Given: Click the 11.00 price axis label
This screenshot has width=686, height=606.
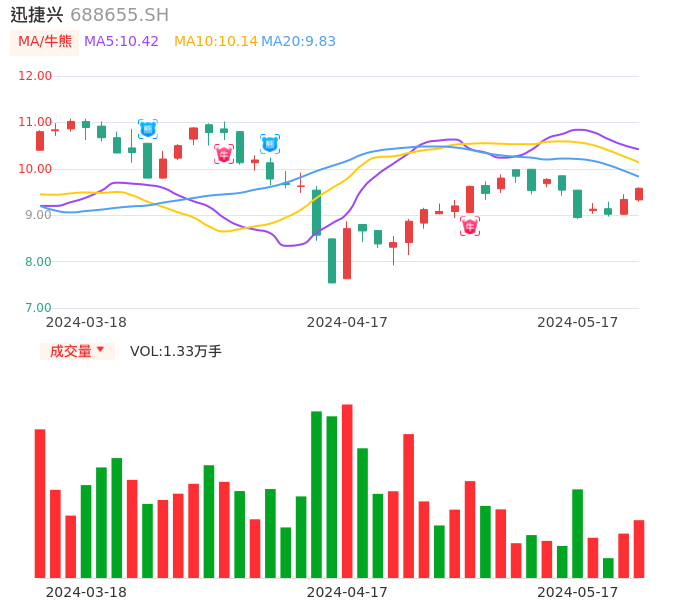Looking at the screenshot, I should coord(35,122).
